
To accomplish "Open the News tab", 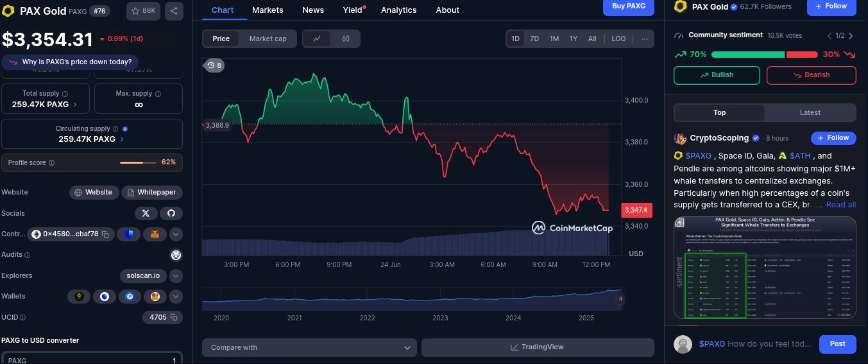I will click(x=313, y=10).
